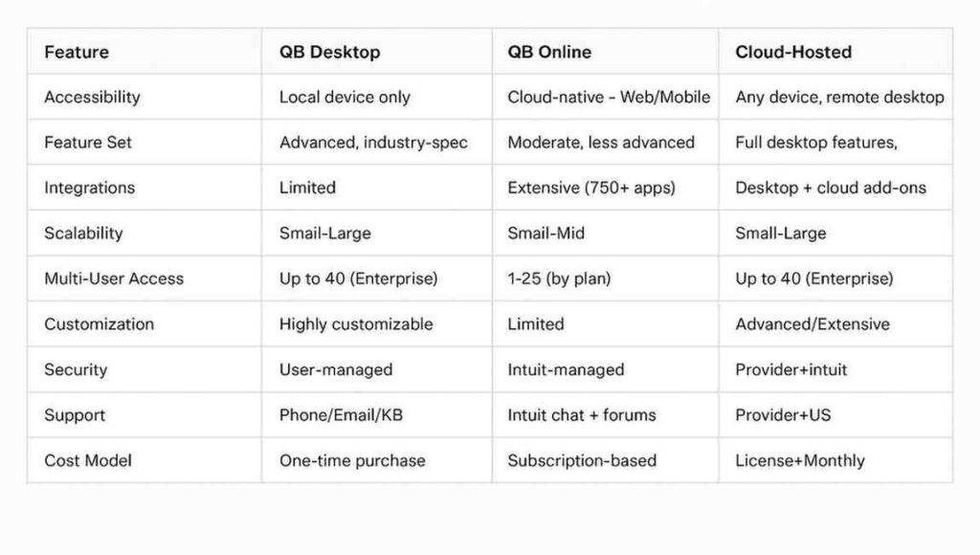This screenshot has width=980, height=555.
Task: Select the "Multi-User Access" row label
Action: (x=114, y=278)
